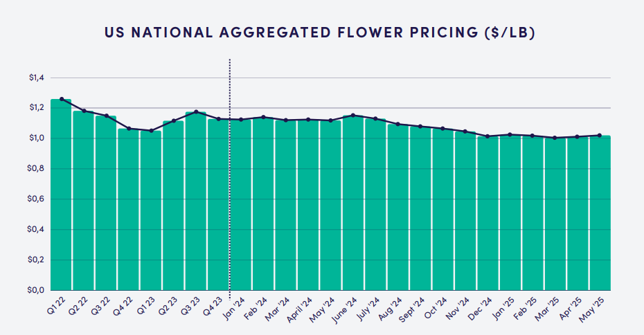Image resolution: width=644 pixels, height=335 pixels.
Task: Select the Mar '25 bar
Action: (555, 215)
